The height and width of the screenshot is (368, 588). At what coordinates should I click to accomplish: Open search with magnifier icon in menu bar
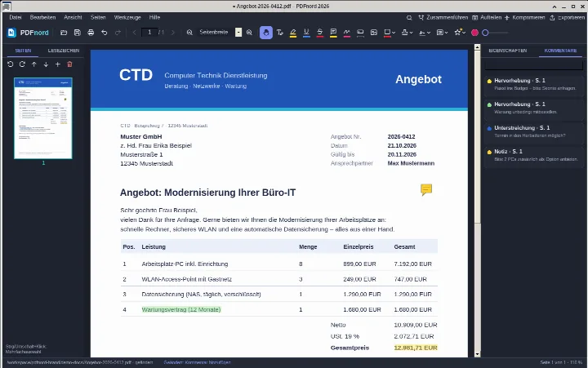coord(409,18)
